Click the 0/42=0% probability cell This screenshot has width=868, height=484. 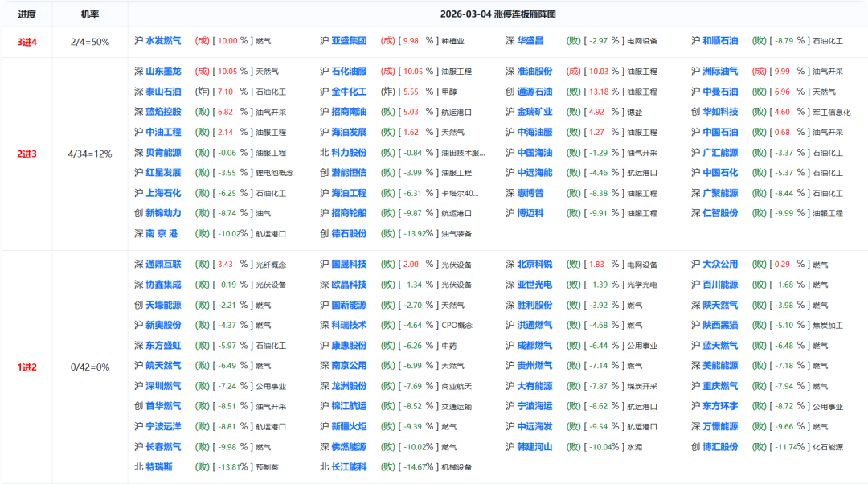tap(90, 367)
